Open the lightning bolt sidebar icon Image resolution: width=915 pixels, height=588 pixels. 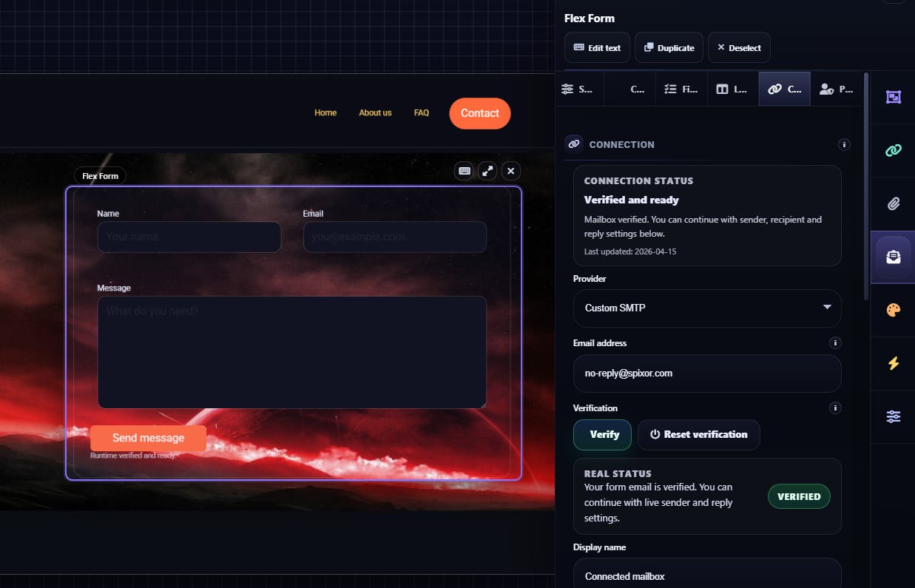coord(893,363)
